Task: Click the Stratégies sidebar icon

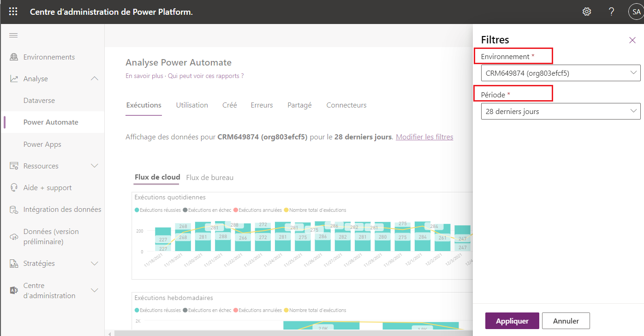Action: click(x=14, y=264)
